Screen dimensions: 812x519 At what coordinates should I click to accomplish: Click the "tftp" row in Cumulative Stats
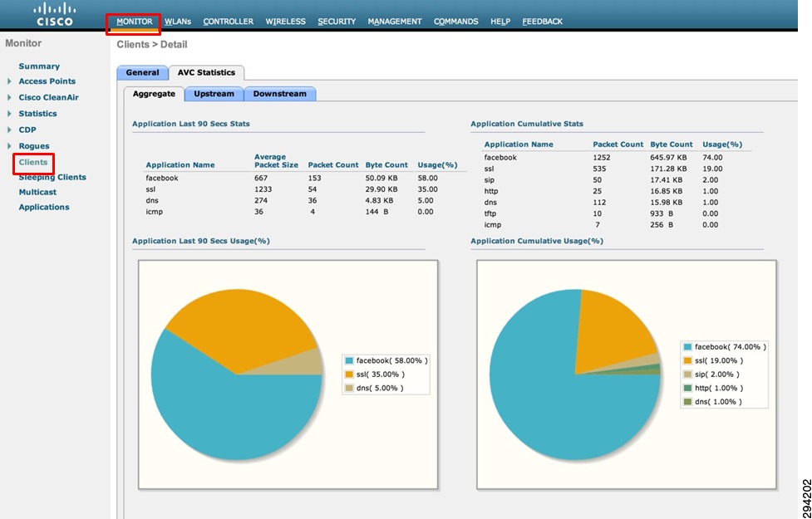[617, 213]
